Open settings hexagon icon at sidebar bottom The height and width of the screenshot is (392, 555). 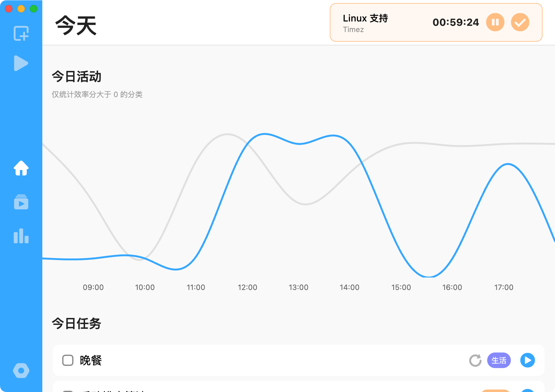[21, 371]
